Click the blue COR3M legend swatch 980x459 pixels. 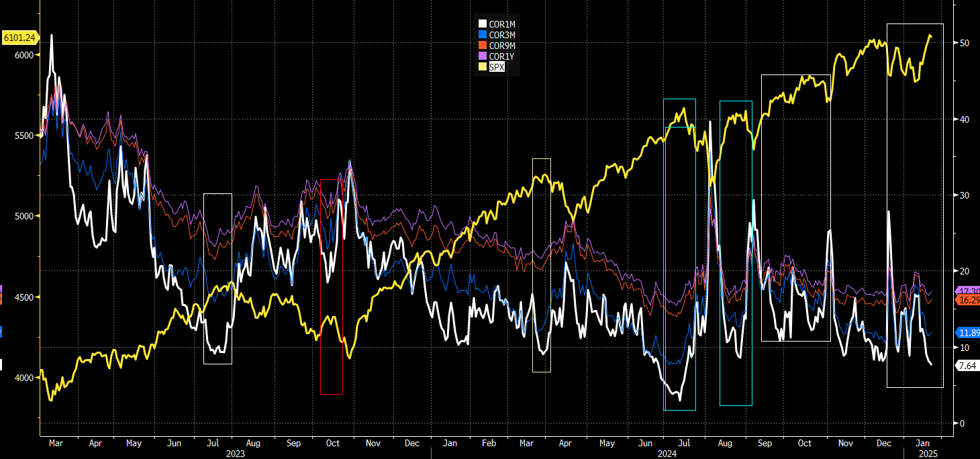click(x=482, y=35)
